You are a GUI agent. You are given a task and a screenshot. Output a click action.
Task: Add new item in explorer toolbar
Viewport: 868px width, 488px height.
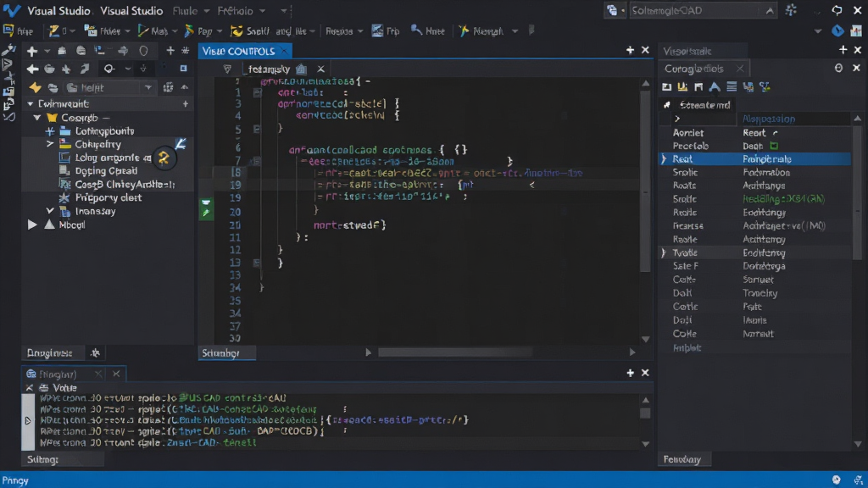pyautogui.click(x=32, y=51)
